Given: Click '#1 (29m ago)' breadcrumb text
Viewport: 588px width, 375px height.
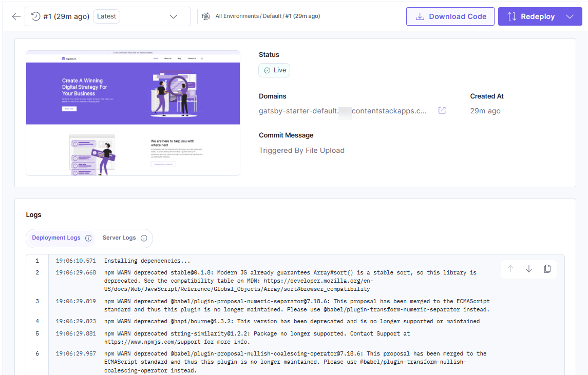Looking at the screenshot, I should [303, 16].
